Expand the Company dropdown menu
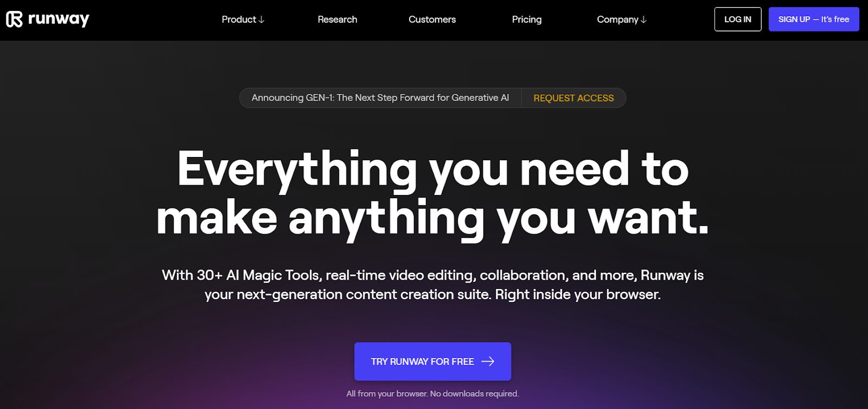868x409 pixels. tap(622, 20)
